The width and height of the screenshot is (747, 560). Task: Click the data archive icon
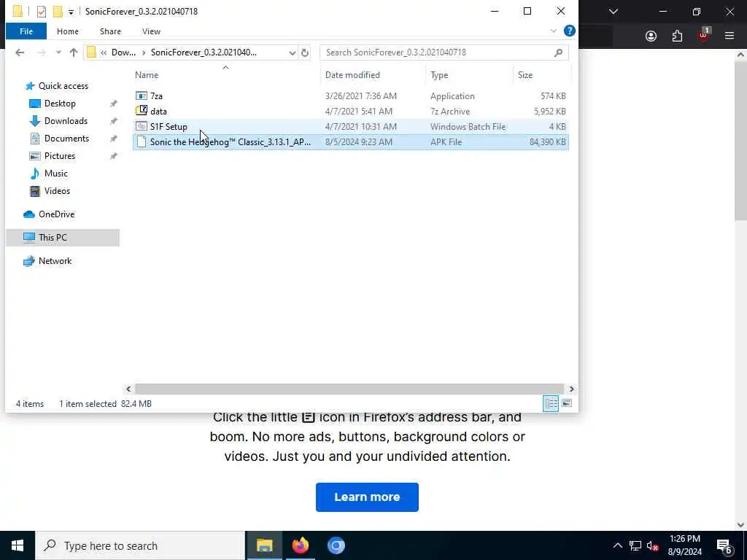(x=142, y=111)
